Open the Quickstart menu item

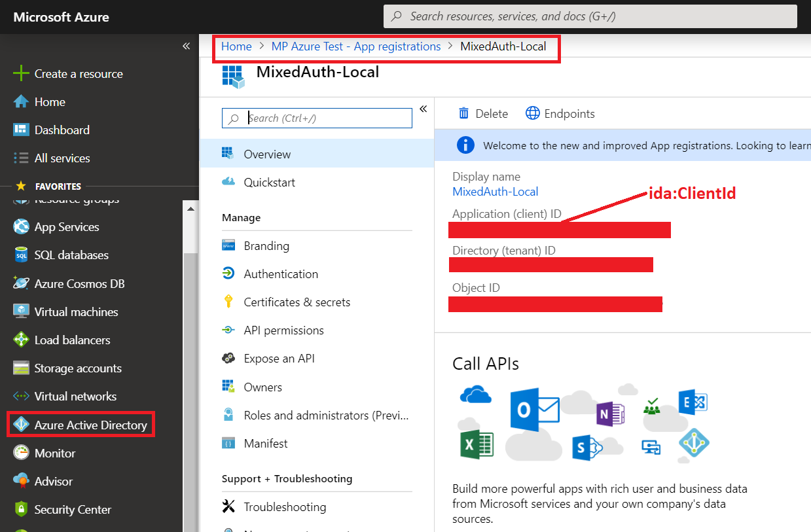[317, 182]
